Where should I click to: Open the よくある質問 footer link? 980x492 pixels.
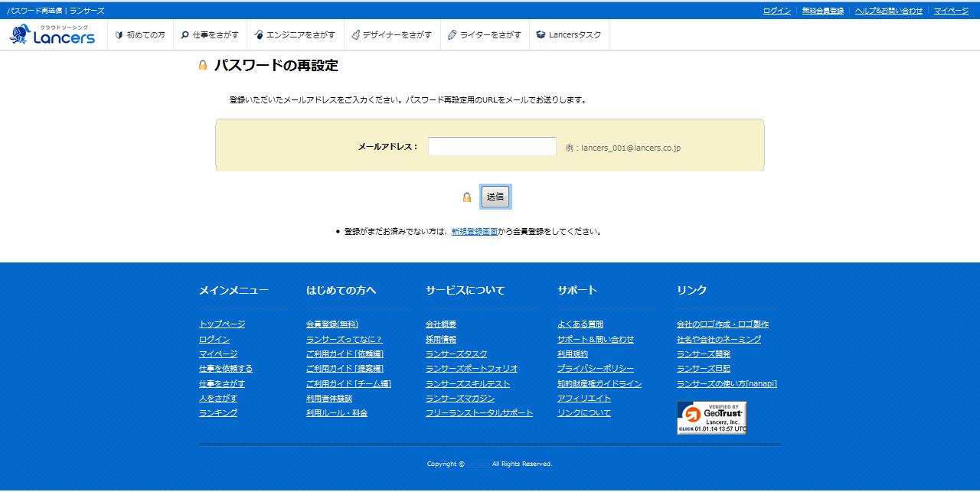580,324
